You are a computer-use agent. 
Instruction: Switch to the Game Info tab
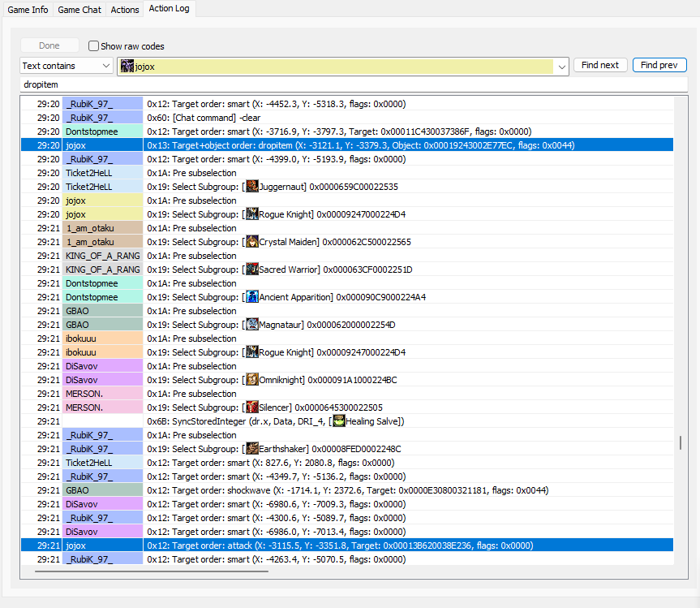[28, 10]
